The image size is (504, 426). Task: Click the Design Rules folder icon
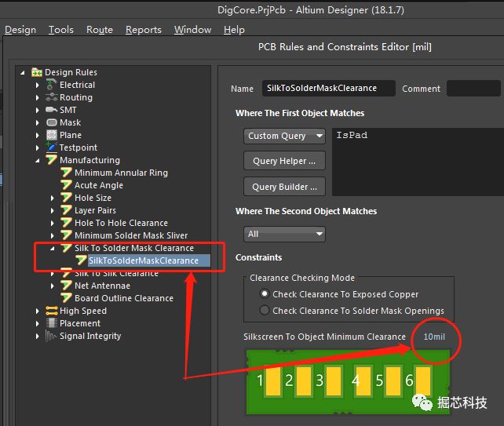coord(37,73)
